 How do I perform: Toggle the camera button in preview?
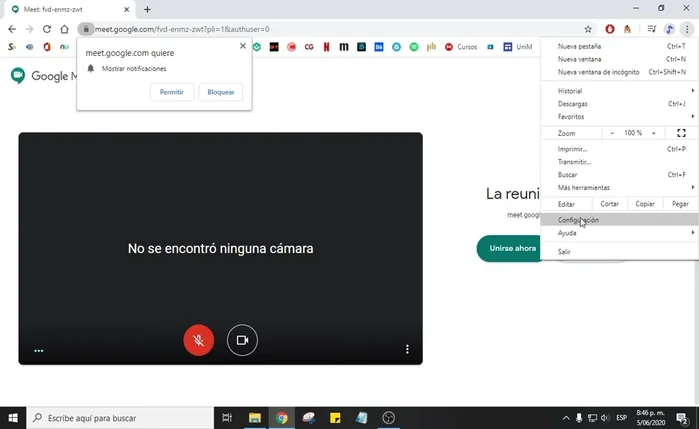tap(242, 340)
